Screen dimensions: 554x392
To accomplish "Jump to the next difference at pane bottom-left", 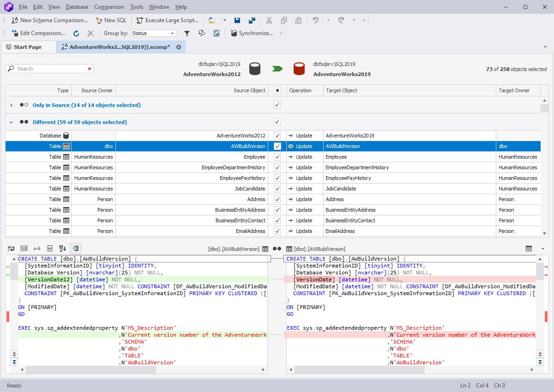I will (x=14, y=362).
